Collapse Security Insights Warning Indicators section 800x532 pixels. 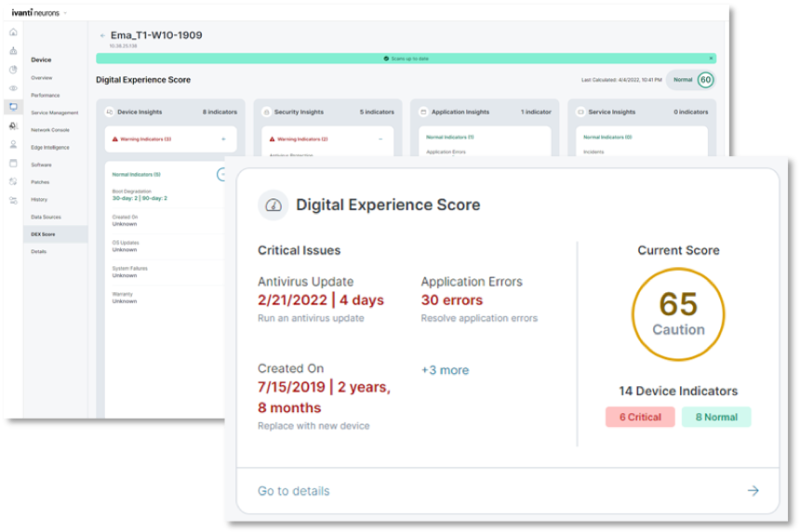380,139
